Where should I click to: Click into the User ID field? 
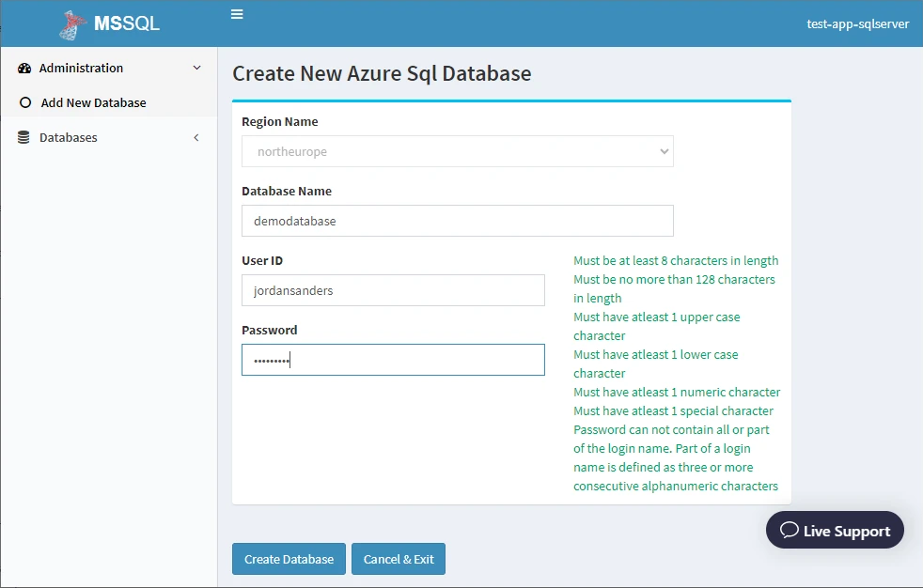pos(393,290)
